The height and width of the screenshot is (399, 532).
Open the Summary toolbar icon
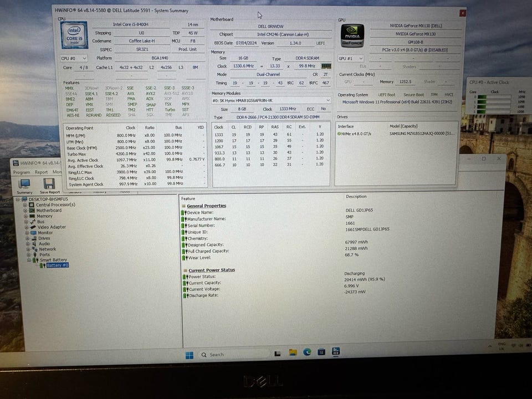click(x=24, y=186)
